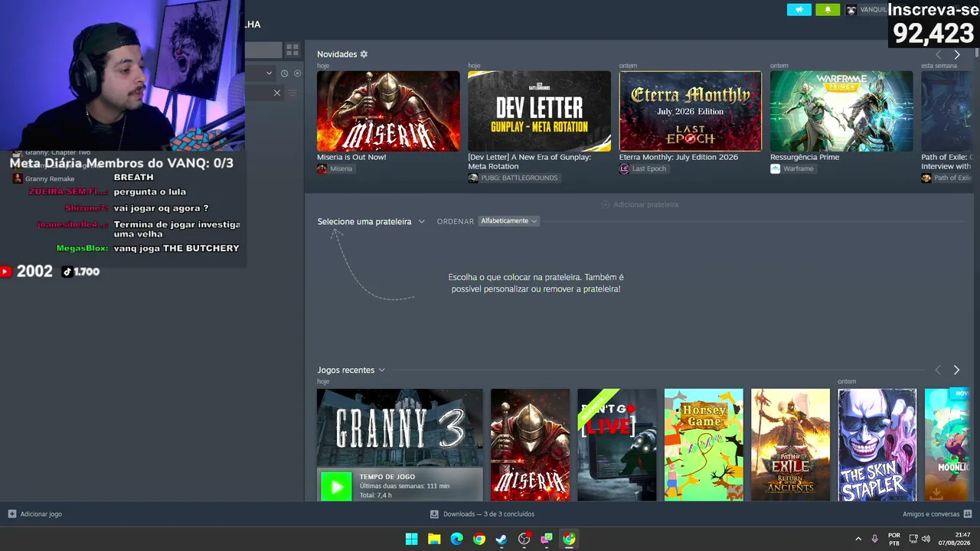The image size is (980, 551).
Task: Sort library list by recent activity clock
Action: [x=284, y=73]
